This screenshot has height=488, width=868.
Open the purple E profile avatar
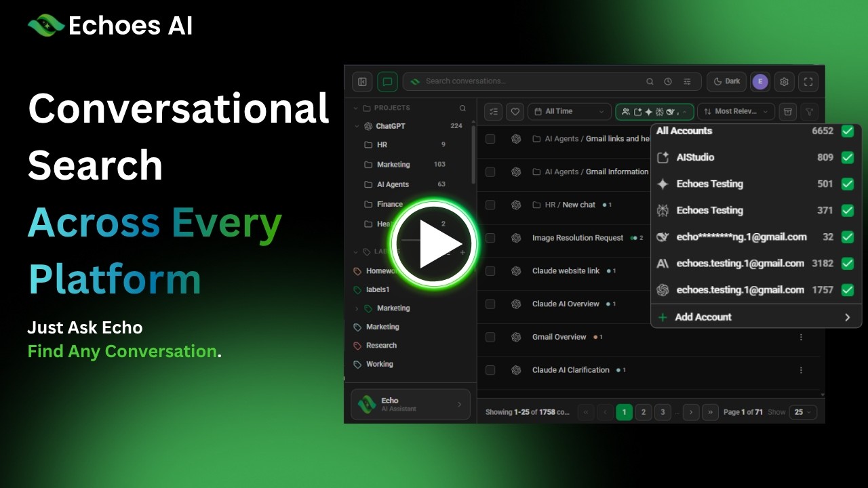pos(760,81)
